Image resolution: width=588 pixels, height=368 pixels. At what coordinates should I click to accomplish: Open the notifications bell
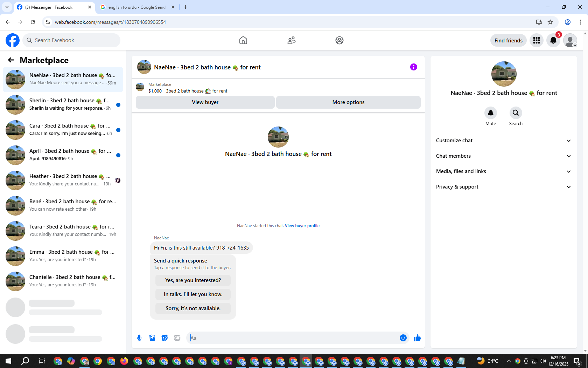pos(553,40)
